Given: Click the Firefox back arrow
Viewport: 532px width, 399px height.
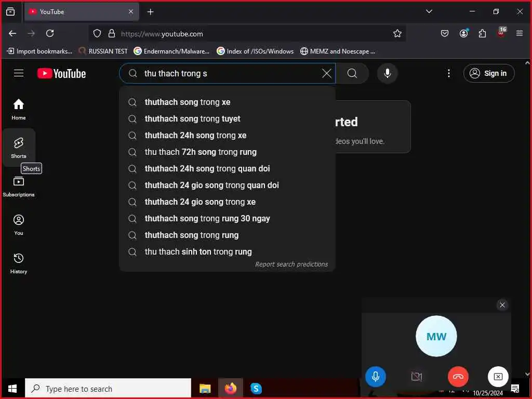Looking at the screenshot, I should tap(12, 33).
